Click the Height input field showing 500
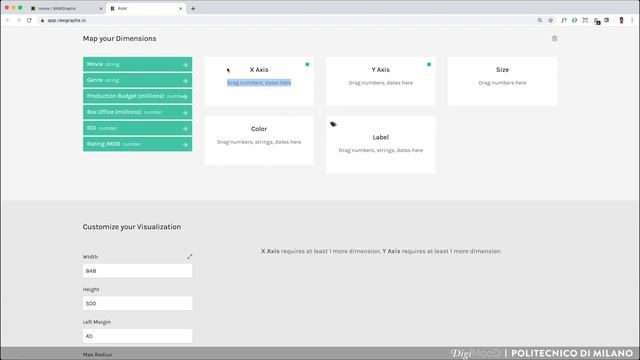Image resolution: width=640 pixels, height=360 pixels. pos(138,303)
